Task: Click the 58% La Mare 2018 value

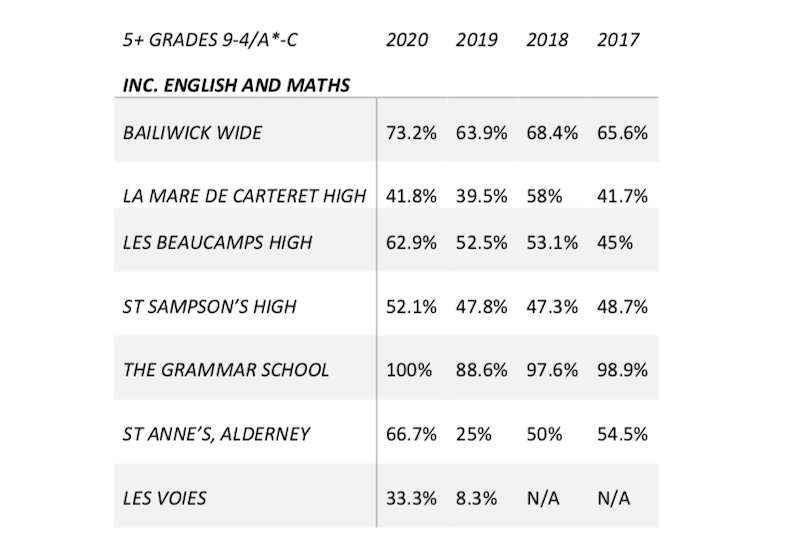Action: [544, 196]
